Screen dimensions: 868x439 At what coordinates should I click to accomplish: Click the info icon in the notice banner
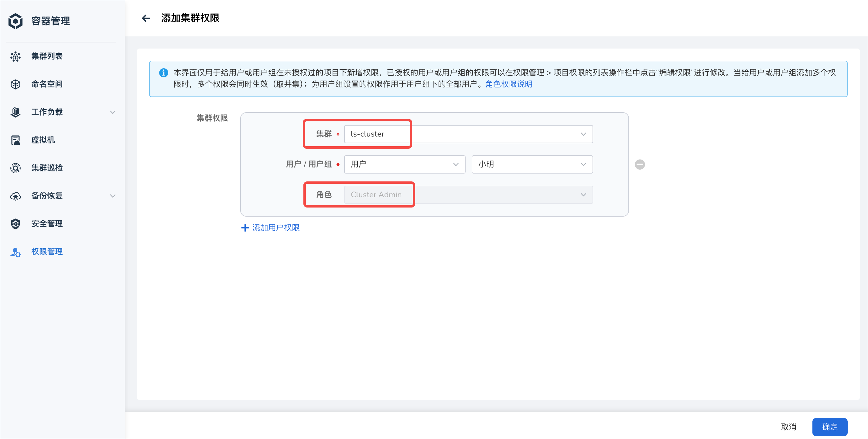pyautogui.click(x=163, y=73)
